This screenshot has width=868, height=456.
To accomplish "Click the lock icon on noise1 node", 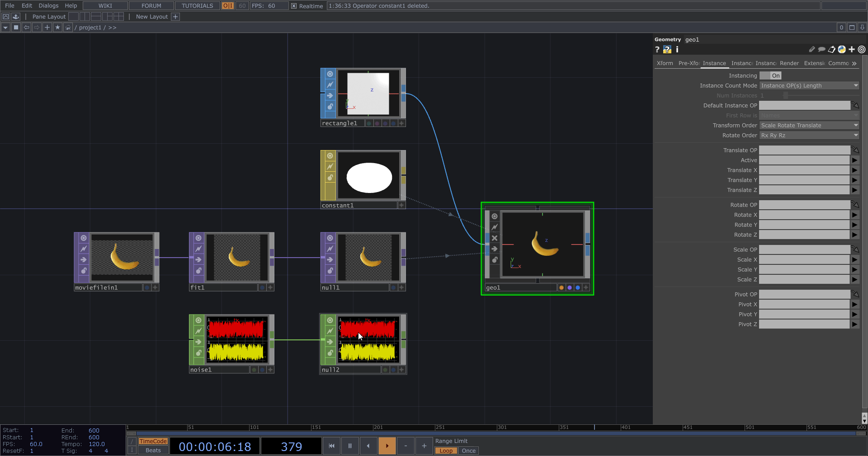I will [x=198, y=353].
